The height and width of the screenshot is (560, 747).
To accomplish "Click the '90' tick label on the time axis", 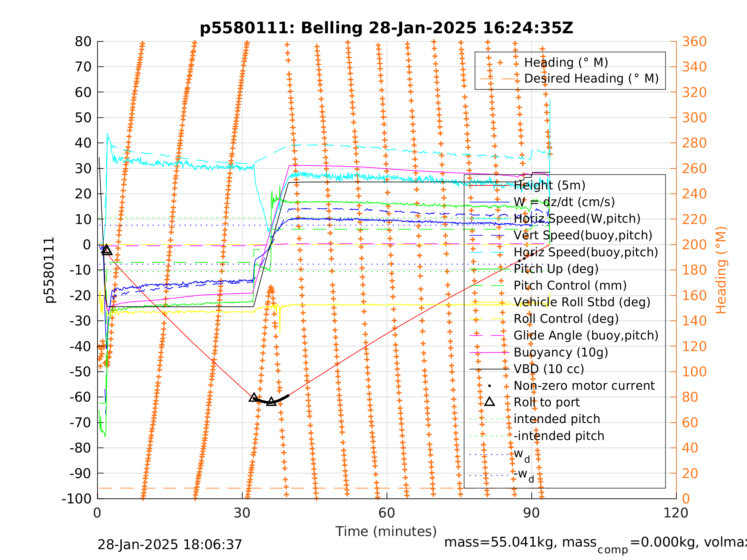I will coord(531,513).
